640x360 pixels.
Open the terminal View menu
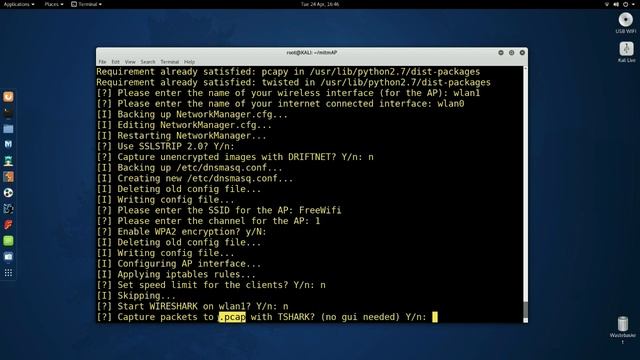[130, 62]
